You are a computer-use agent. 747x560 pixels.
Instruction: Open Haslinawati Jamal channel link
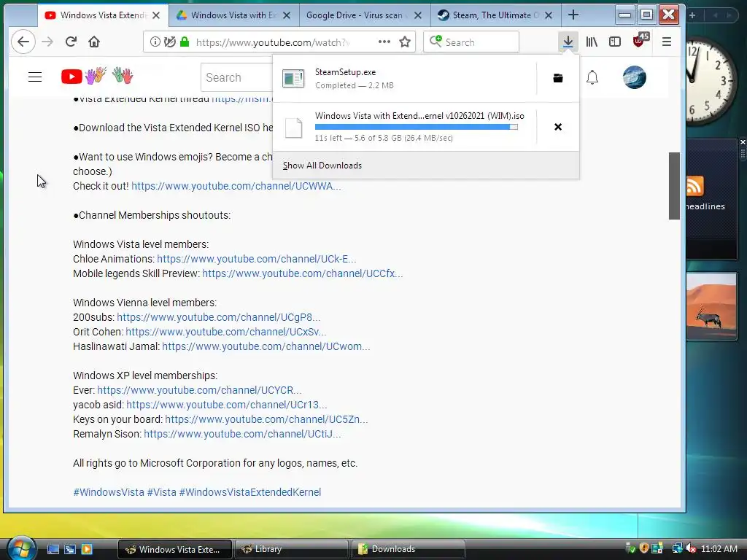pyautogui.click(x=266, y=346)
